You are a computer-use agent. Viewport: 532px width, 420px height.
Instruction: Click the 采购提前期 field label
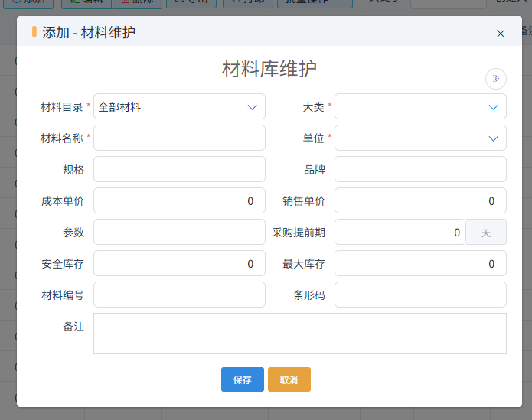299,233
